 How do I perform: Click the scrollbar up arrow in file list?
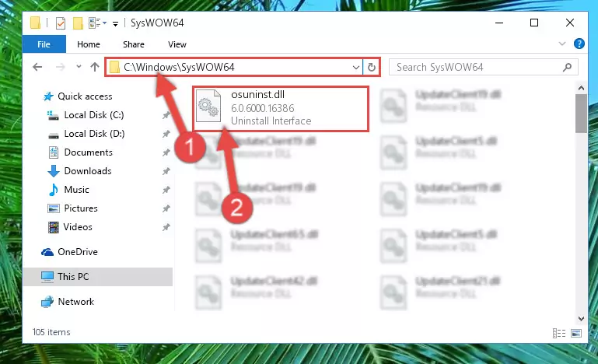point(581,88)
